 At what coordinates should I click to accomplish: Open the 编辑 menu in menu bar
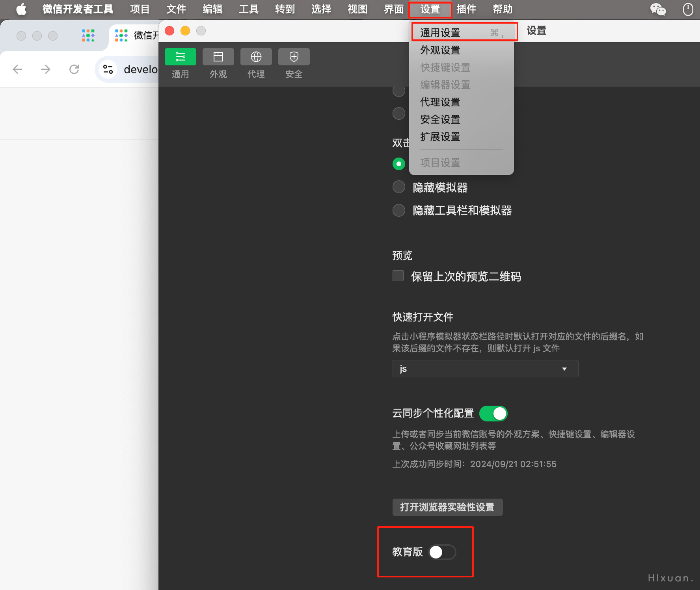coord(212,9)
